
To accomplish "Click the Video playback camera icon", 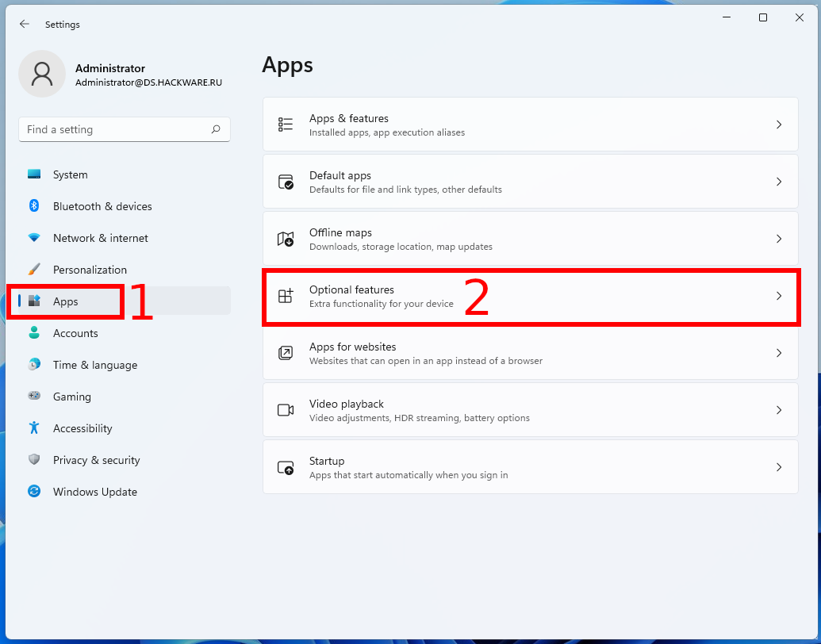I will click(286, 410).
